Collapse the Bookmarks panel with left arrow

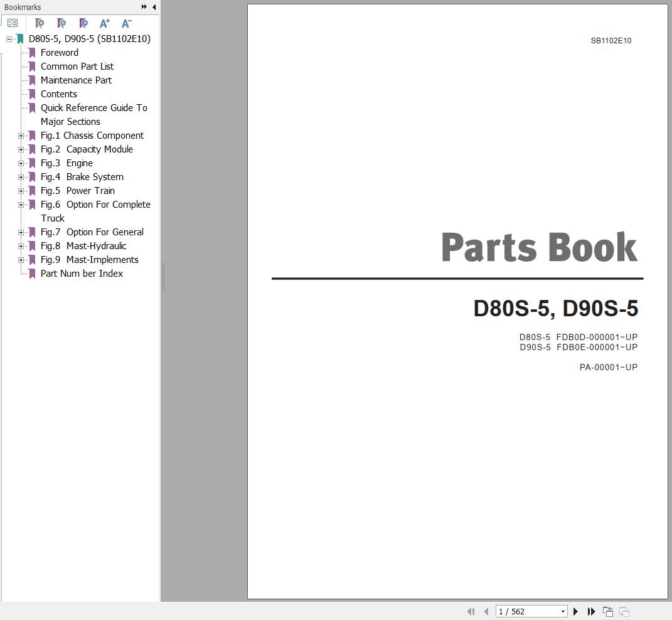click(154, 7)
